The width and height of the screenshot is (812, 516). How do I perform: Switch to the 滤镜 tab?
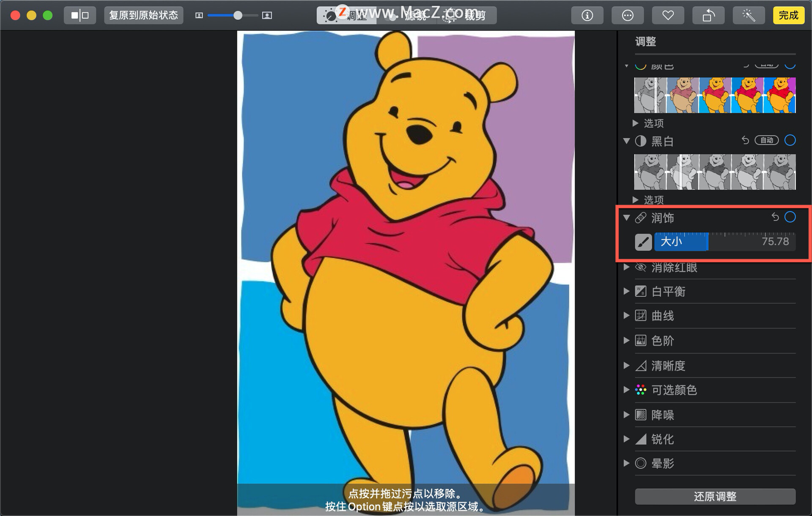point(407,16)
